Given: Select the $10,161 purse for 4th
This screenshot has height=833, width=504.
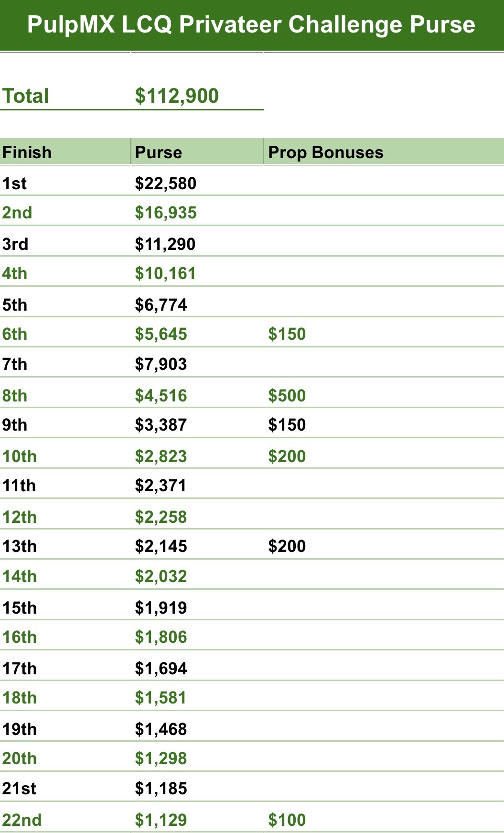Looking at the screenshot, I should [x=165, y=273].
